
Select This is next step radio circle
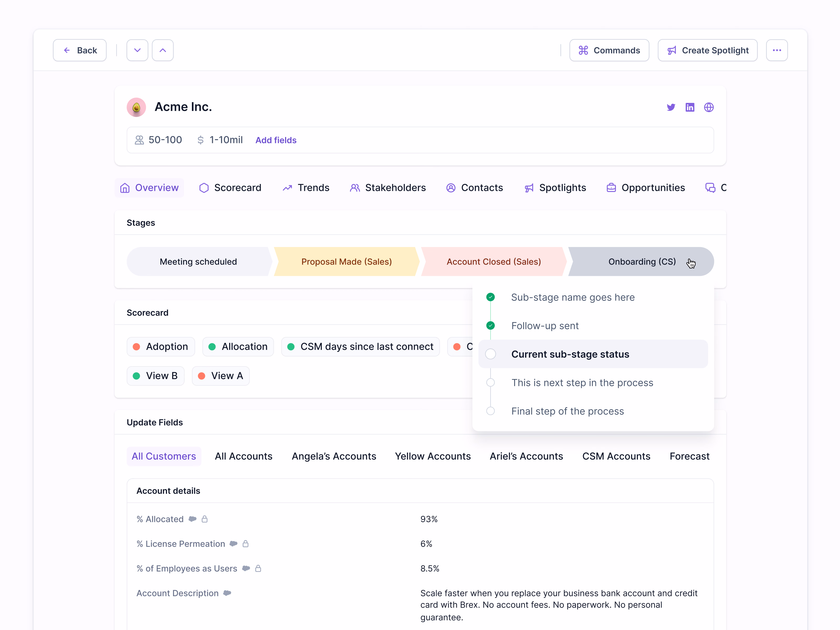[x=490, y=382]
